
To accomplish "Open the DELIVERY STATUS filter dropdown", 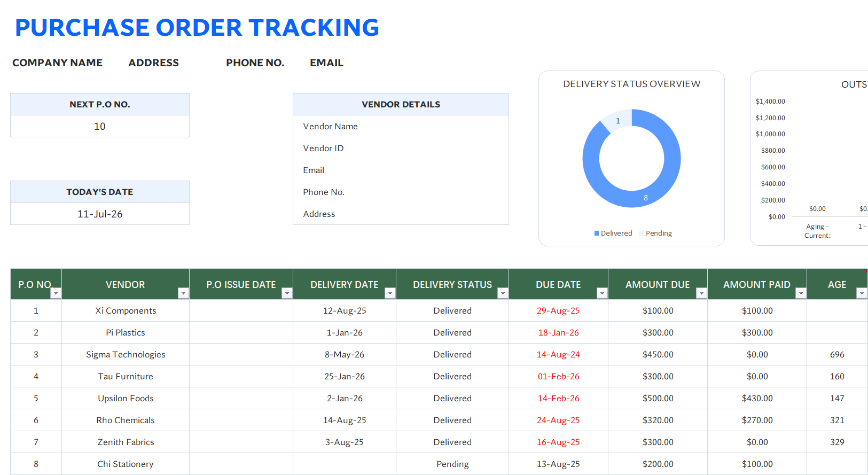I will click(503, 293).
